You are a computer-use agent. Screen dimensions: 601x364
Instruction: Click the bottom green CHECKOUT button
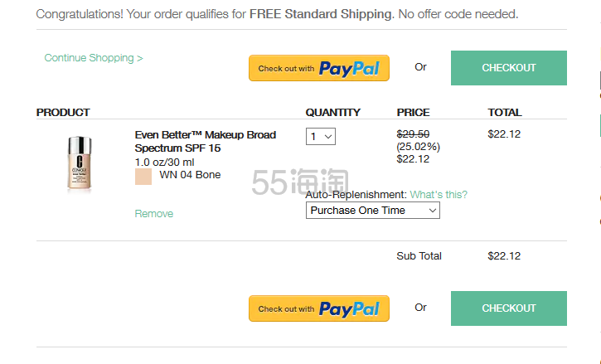pos(509,308)
